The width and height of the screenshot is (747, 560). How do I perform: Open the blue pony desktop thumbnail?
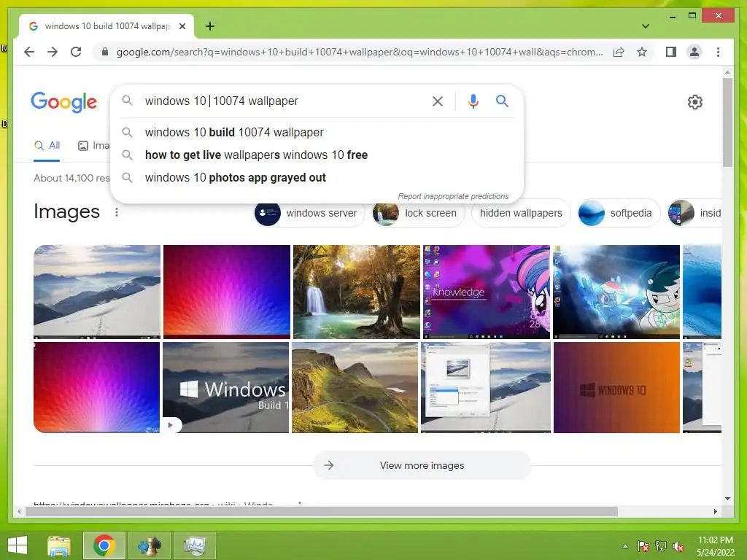click(x=616, y=292)
